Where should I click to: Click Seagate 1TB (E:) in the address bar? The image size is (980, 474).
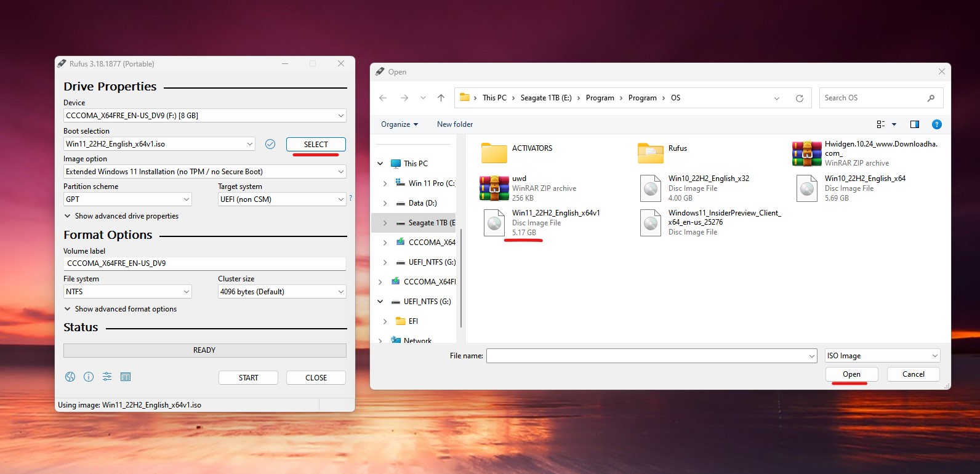point(546,98)
